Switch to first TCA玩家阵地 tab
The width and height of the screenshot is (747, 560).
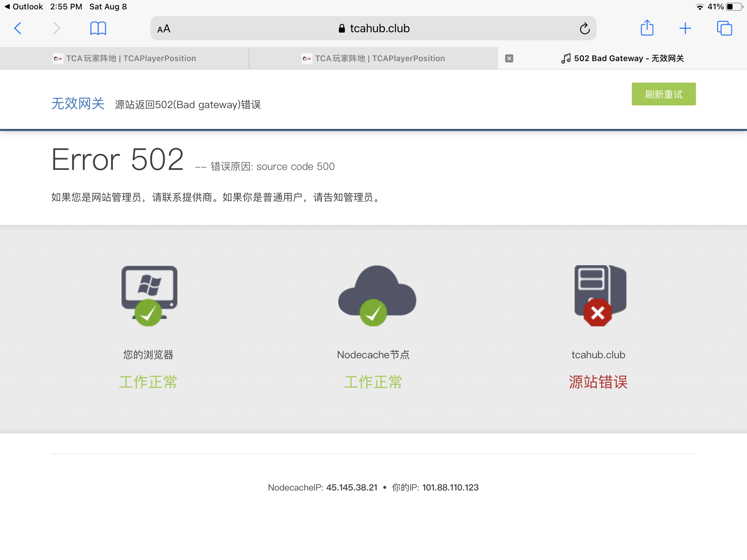124,58
